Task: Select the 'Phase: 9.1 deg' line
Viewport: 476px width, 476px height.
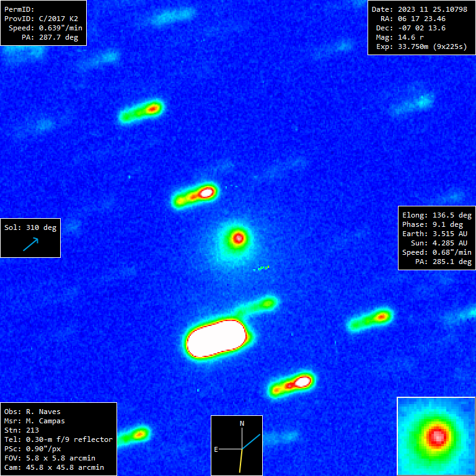Action: pyautogui.click(x=433, y=224)
